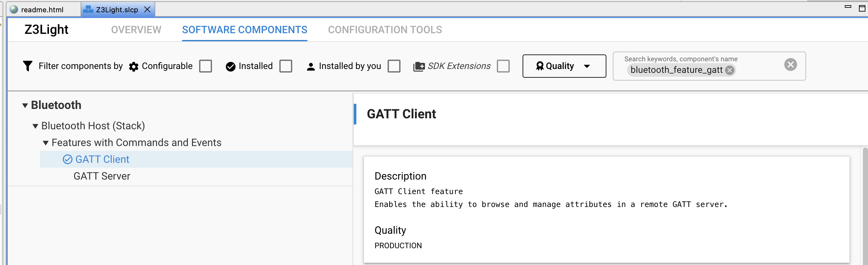Open the SOFTWARE COMPONENTS tab

click(244, 30)
